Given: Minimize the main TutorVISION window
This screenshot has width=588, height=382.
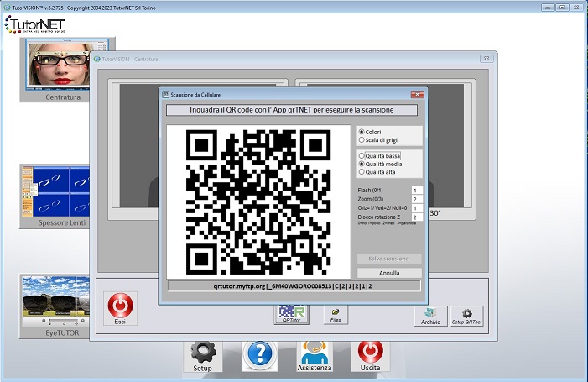Looking at the screenshot, I should pos(548,7).
